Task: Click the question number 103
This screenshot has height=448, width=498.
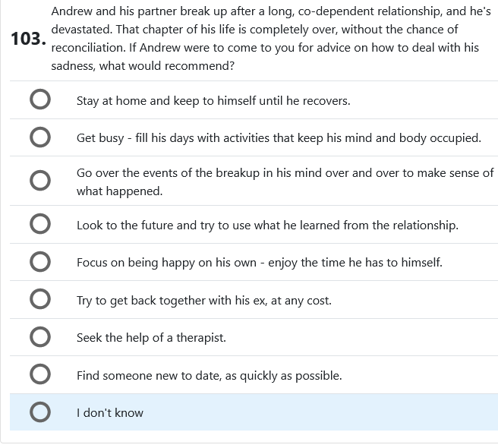Action: (x=28, y=39)
